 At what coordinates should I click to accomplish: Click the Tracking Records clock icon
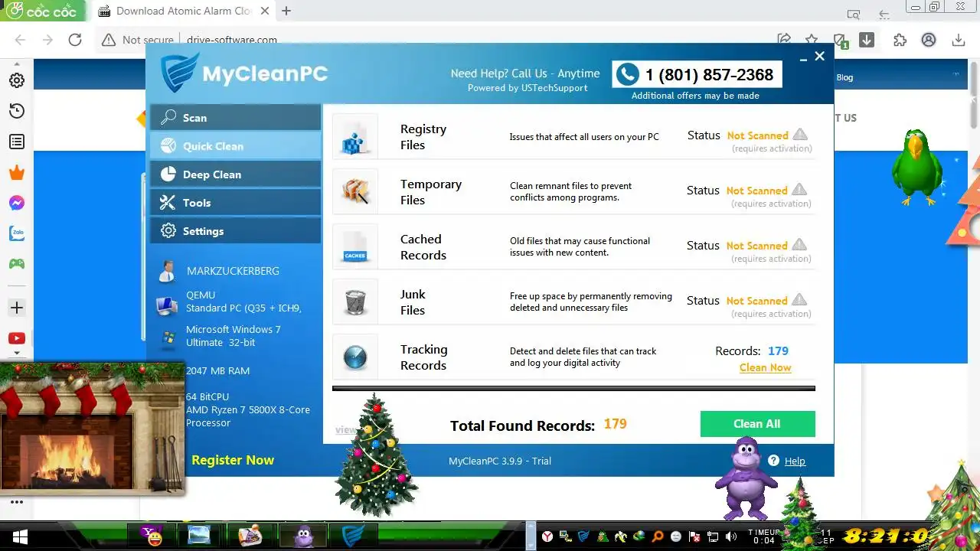(355, 357)
